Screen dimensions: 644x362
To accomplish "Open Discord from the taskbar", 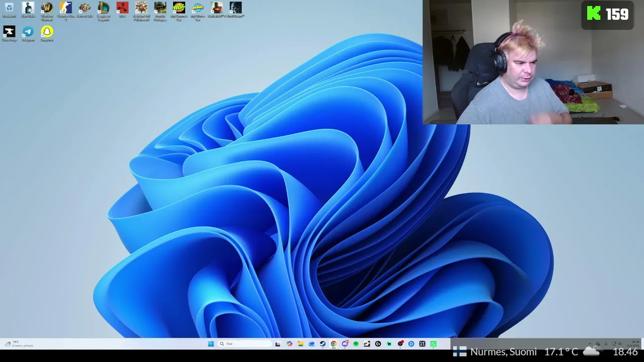I will pos(345,344).
